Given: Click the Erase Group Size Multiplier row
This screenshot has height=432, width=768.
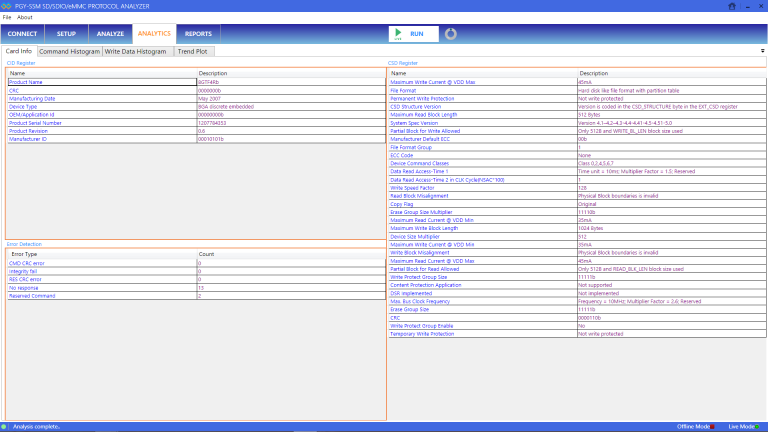Looking at the screenshot, I should click(x=577, y=212).
